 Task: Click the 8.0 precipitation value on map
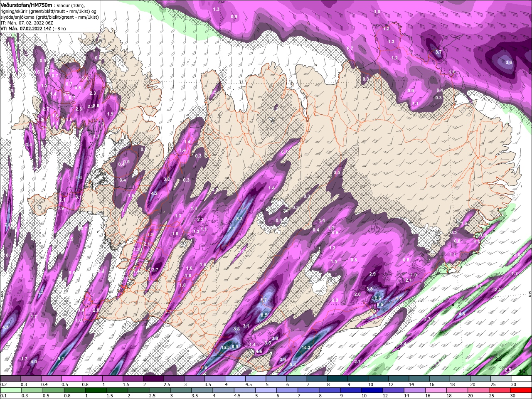coord(380,305)
